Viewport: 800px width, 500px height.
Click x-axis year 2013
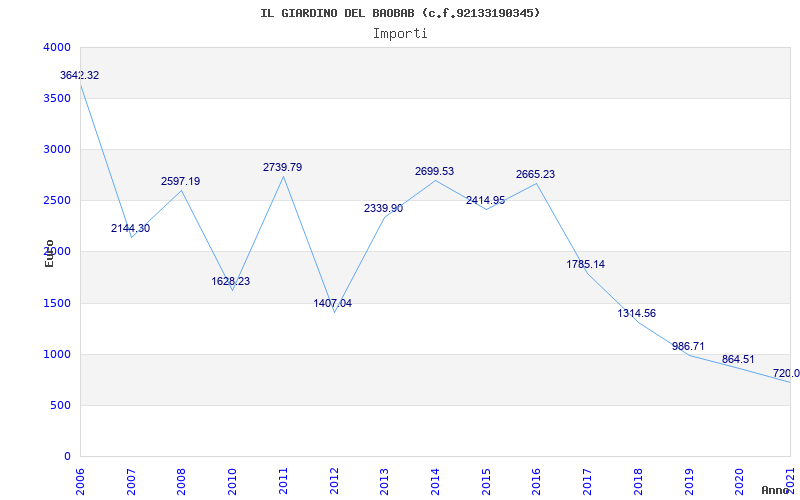point(385,482)
